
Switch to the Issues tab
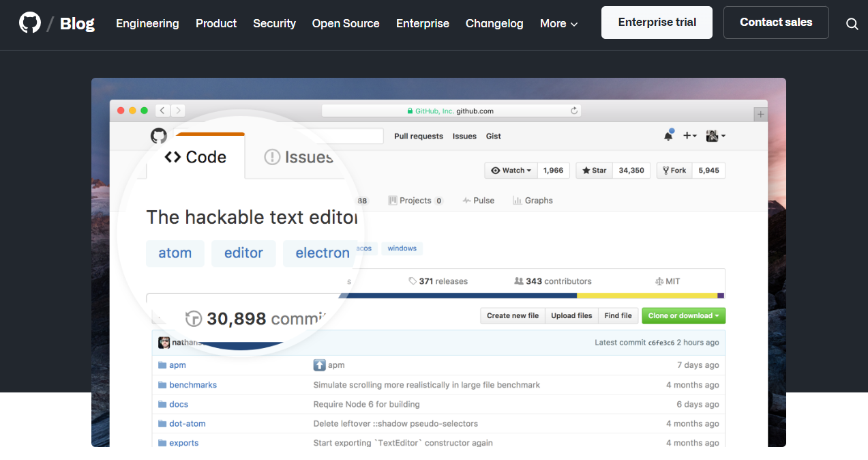(x=298, y=156)
